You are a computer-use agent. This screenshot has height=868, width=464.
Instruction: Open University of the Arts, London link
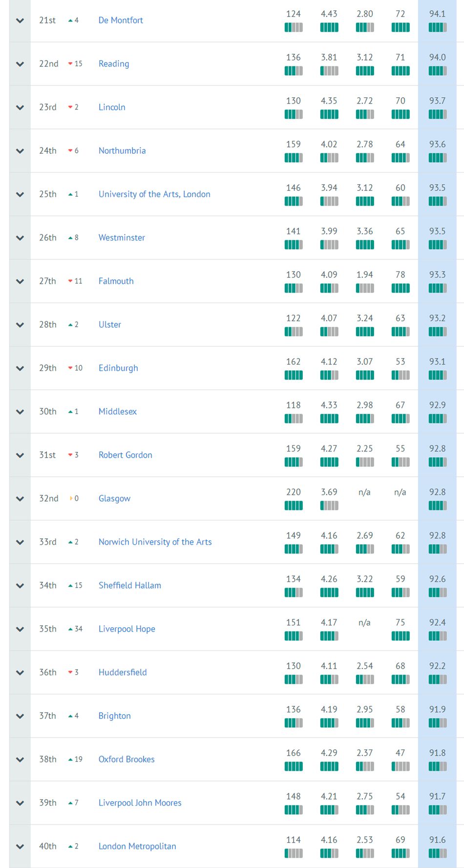[x=154, y=194]
